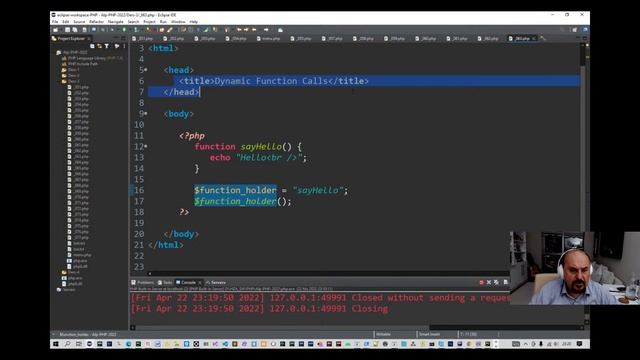Click the filter icon in Project Explorer

coord(107,46)
